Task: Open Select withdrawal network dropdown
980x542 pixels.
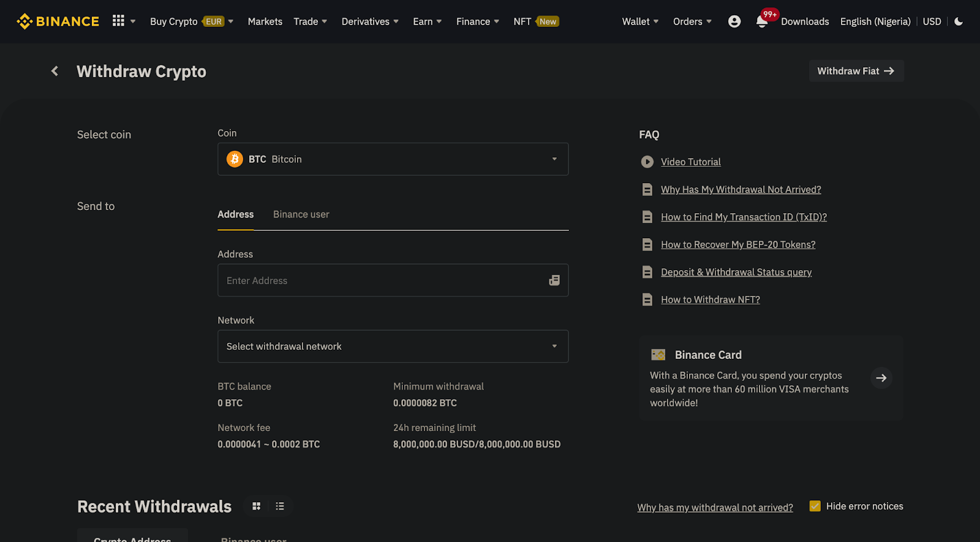Action: [393, 347]
